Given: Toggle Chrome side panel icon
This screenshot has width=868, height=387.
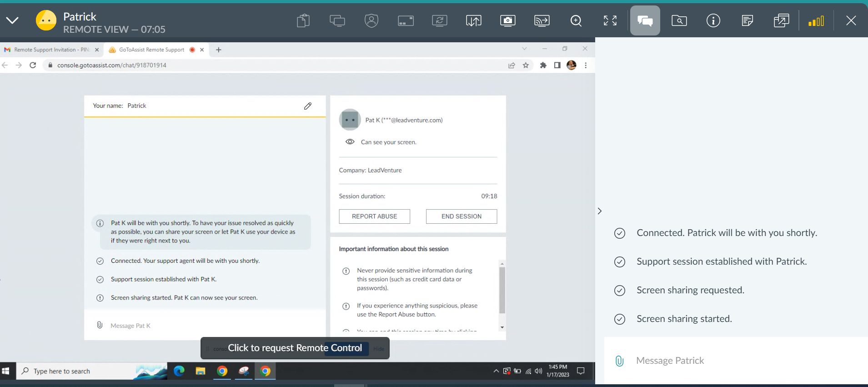Looking at the screenshot, I should click(557, 65).
